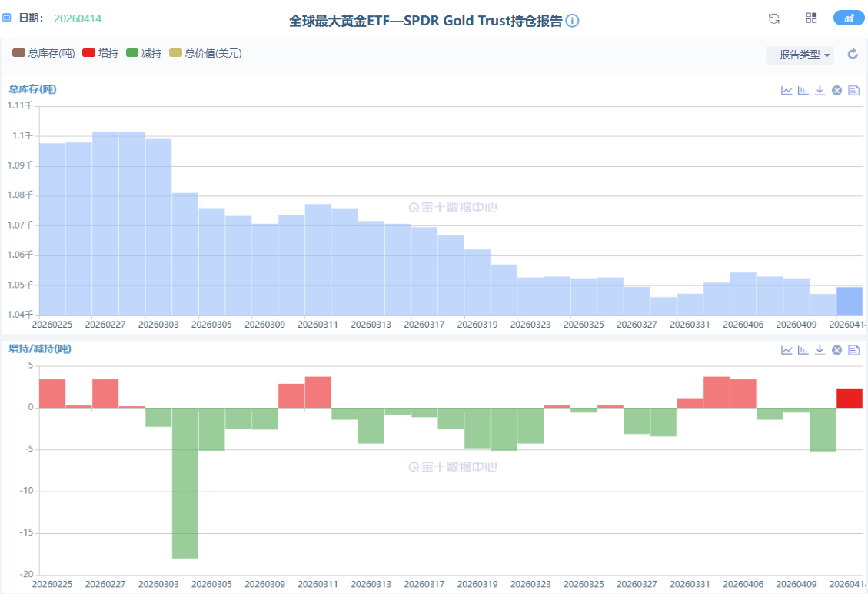Click the 20260303 label on the inventory axis
The width and height of the screenshot is (868, 594).
point(158,325)
